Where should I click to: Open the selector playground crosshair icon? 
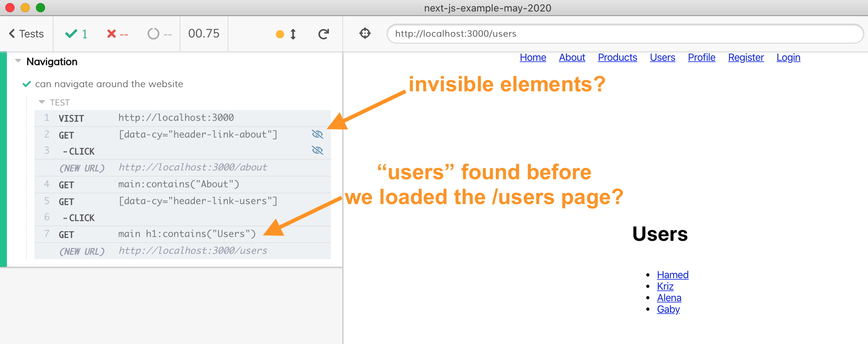365,34
